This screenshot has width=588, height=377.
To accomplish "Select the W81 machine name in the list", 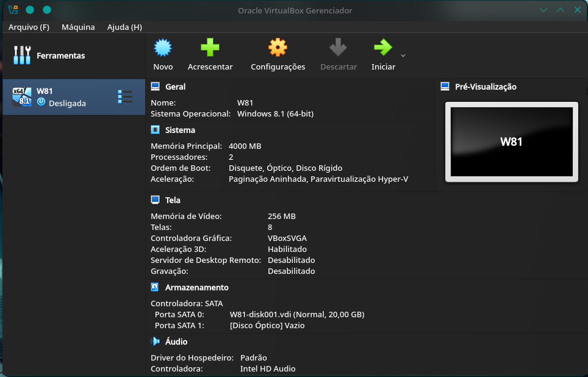I will pos(45,91).
